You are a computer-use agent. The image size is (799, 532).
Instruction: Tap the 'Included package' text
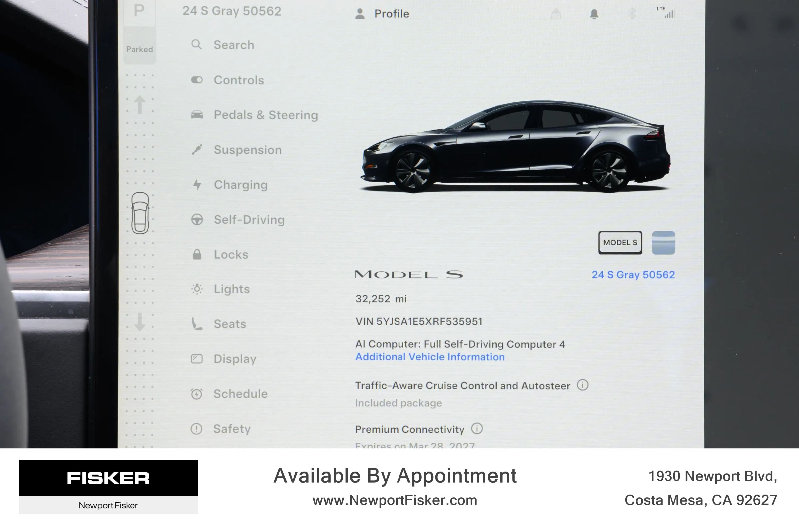(399, 403)
